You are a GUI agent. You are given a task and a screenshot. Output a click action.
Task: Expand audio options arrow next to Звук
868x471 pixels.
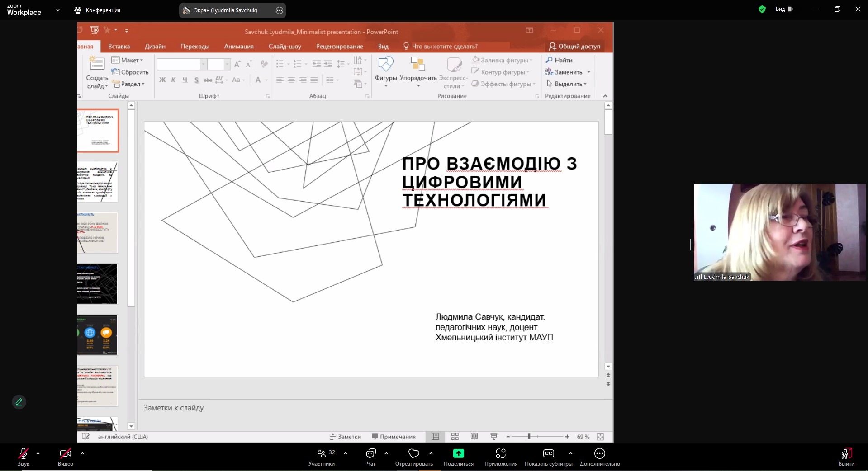click(x=38, y=453)
